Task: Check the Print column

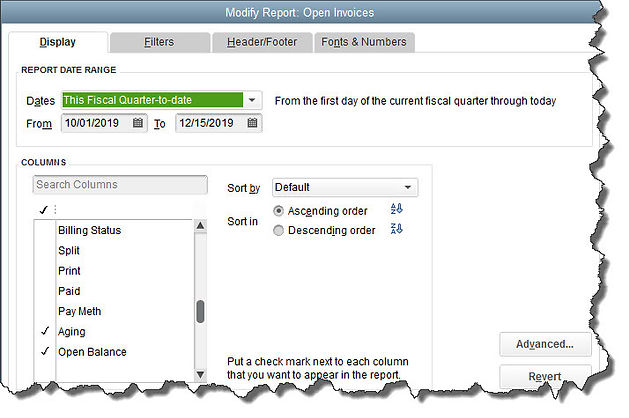Action: click(x=45, y=271)
